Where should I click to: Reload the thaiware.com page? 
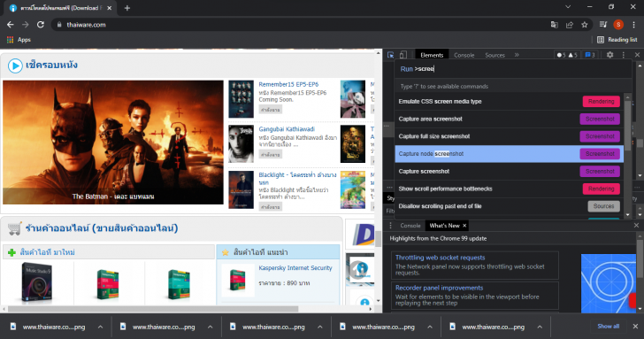[41, 25]
